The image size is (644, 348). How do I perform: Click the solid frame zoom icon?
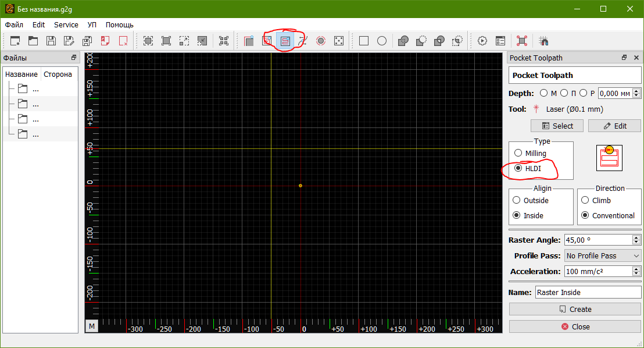pyautogui.click(x=166, y=41)
